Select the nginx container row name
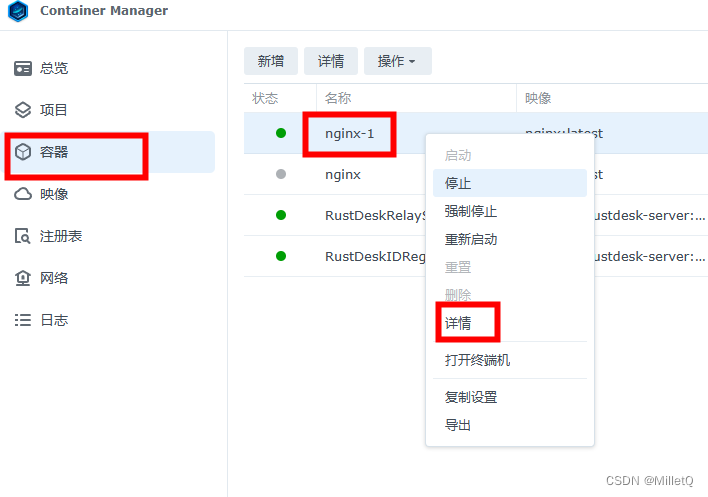 click(343, 175)
